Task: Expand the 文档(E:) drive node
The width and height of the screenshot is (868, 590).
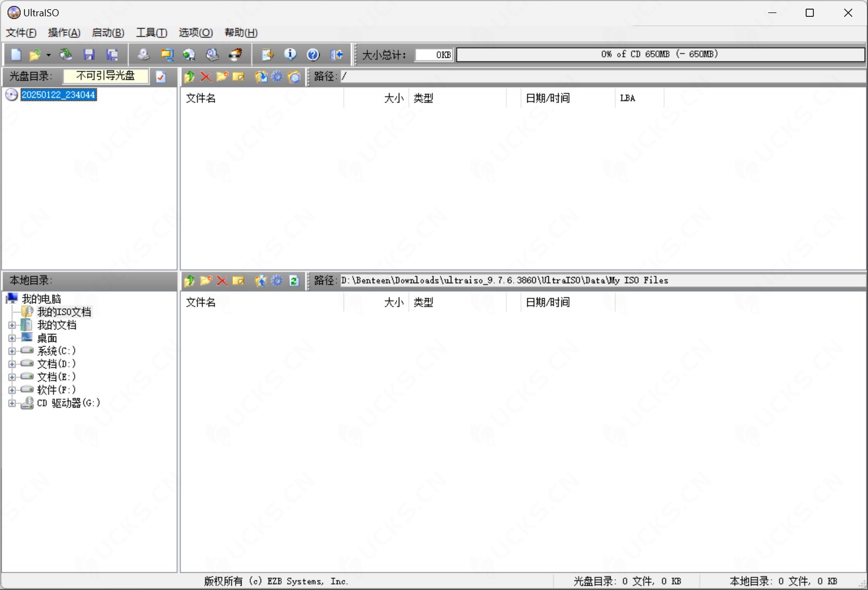Action: 12,377
